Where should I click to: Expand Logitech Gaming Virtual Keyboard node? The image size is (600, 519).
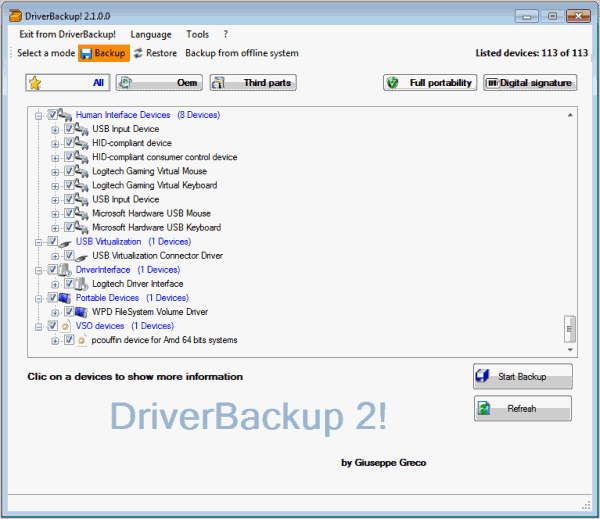pos(55,186)
